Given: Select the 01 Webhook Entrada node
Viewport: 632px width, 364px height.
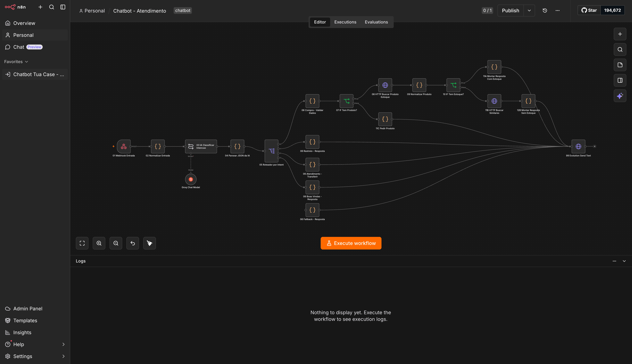Looking at the screenshot, I should click(124, 147).
